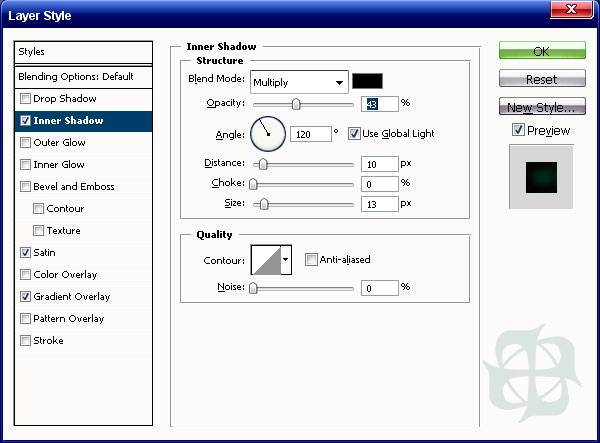Screen dimensions: 600x443
Task: Select the Color Overlay label
Action: (x=65, y=275)
